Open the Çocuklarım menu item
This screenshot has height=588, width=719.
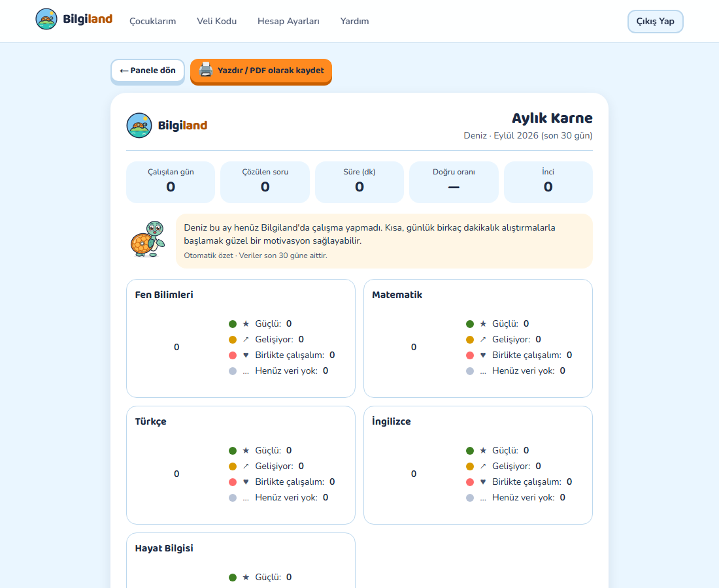pyautogui.click(x=153, y=21)
